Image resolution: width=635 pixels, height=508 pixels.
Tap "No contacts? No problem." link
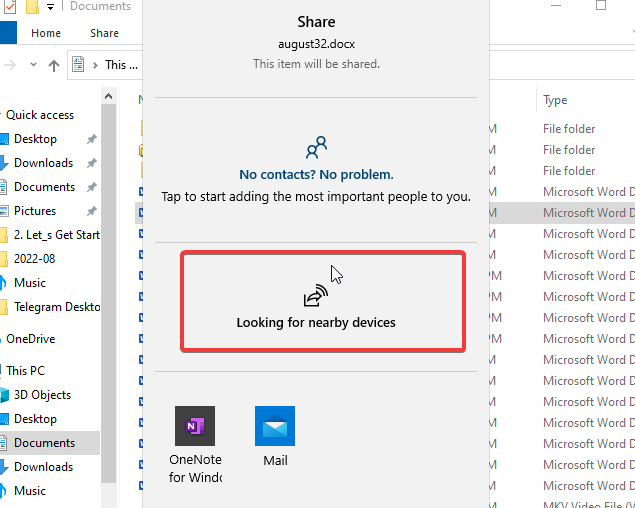(x=316, y=175)
